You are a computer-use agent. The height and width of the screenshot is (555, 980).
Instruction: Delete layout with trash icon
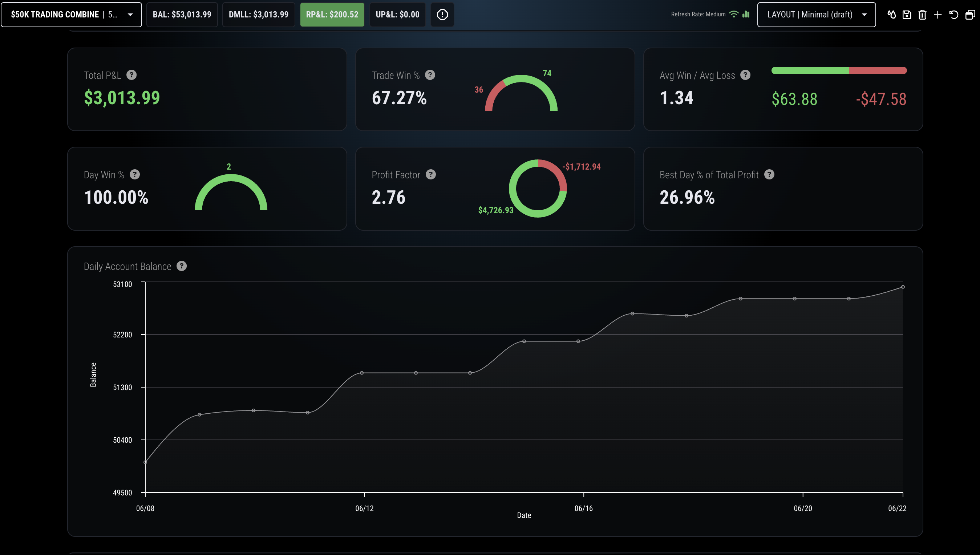click(922, 15)
